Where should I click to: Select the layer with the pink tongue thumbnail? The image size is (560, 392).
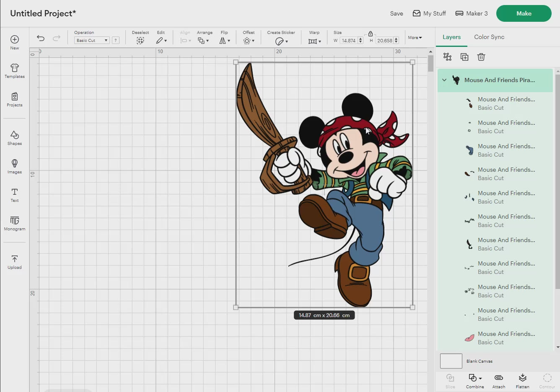[495, 338]
